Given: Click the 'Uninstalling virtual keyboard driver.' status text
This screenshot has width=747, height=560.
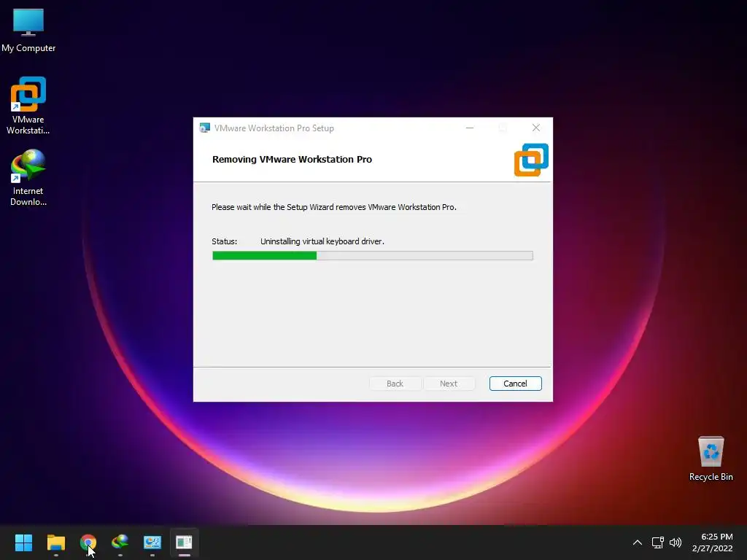Looking at the screenshot, I should pyautogui.click(x=322, y=241).
